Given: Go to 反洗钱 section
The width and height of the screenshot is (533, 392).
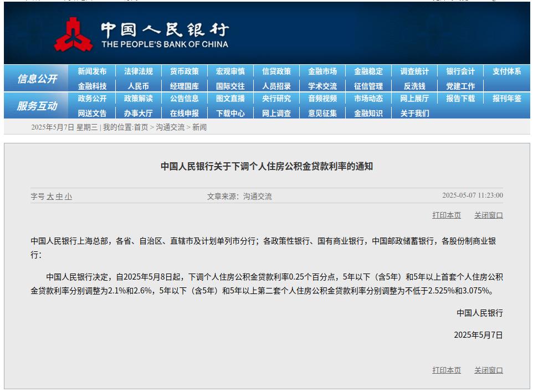Looking at the screenshot, I should 414,86.
